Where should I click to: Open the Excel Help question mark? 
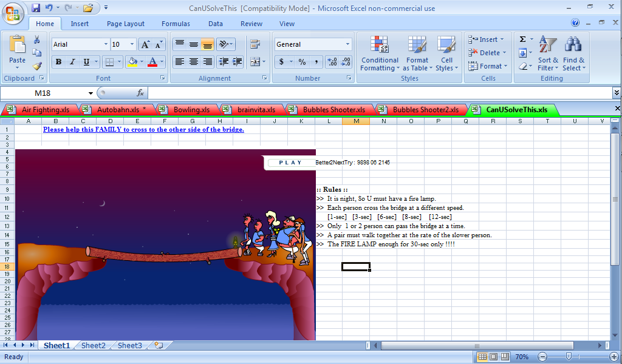(575, 22)
